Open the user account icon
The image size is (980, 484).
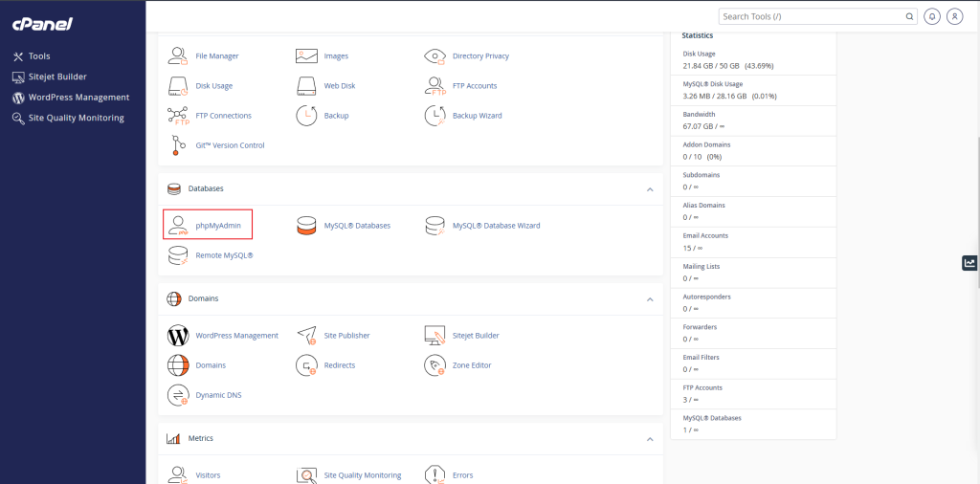click(x=954, y=17)
